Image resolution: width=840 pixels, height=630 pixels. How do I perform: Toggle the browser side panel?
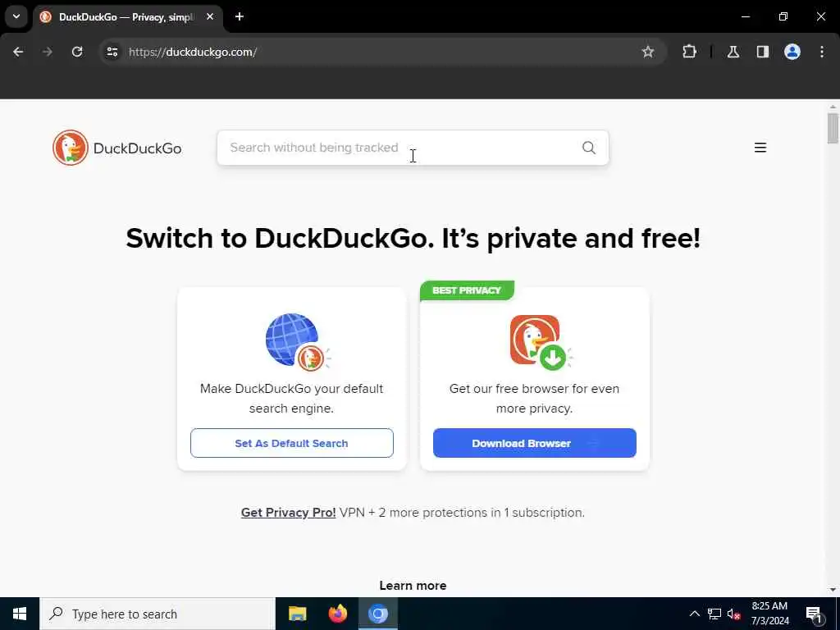click(763, 52)
